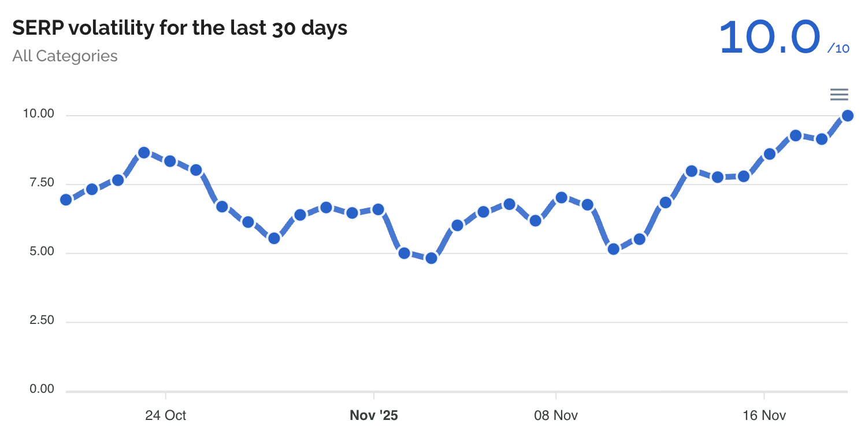Click the 24 Oct x-axis label
Image resolution: width=868 pixels, height=435 pixels.
(x=165, y=415)
